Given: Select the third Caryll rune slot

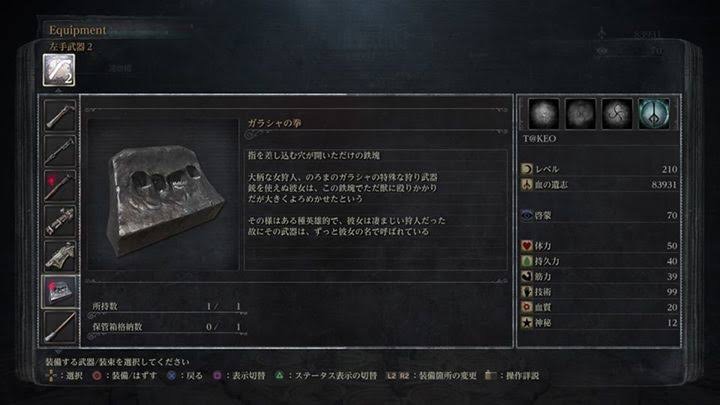Looking at the screenshot, I should pyautogui.click(x=617, y=113).
